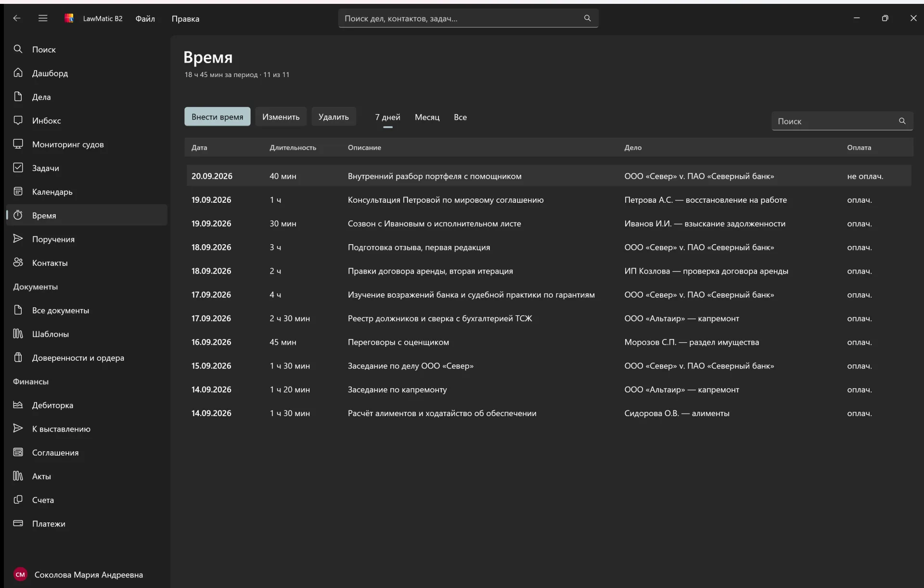Switch to the Месяц period tab
This screenshot has width=924, height=588.
click(427, 117)
